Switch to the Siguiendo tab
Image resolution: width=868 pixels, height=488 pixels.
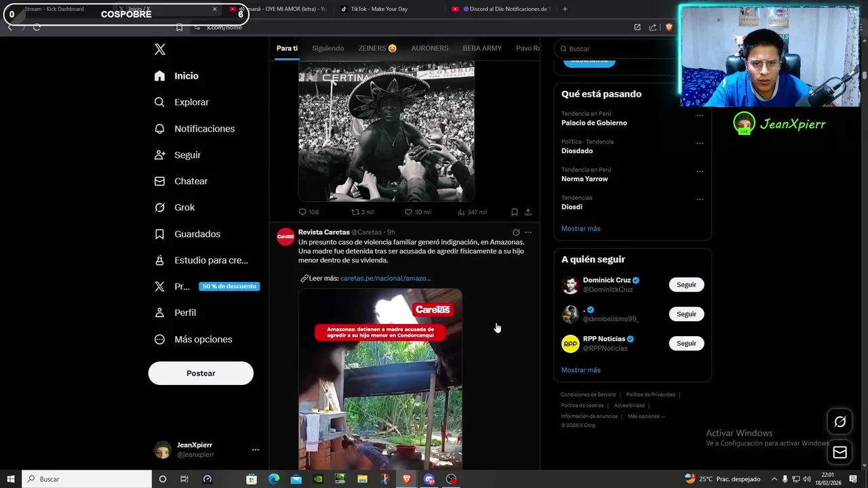(x=328, y=48)
